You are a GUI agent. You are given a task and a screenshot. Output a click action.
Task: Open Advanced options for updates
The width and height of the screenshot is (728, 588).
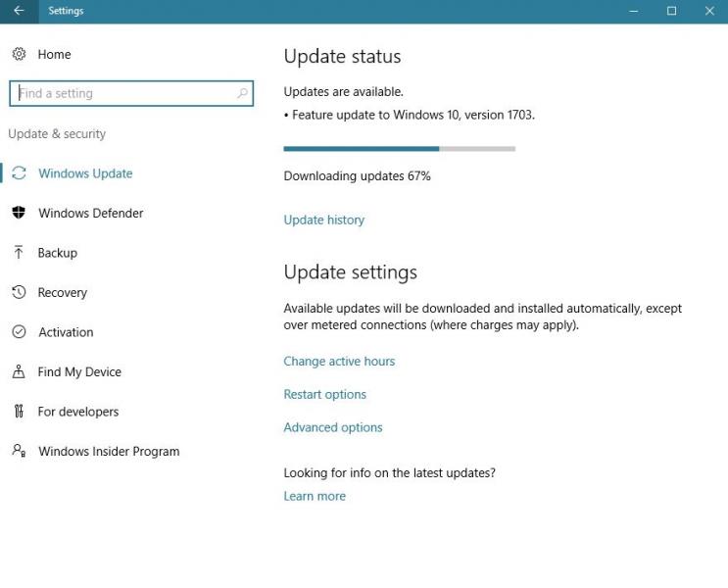[332, 427]
